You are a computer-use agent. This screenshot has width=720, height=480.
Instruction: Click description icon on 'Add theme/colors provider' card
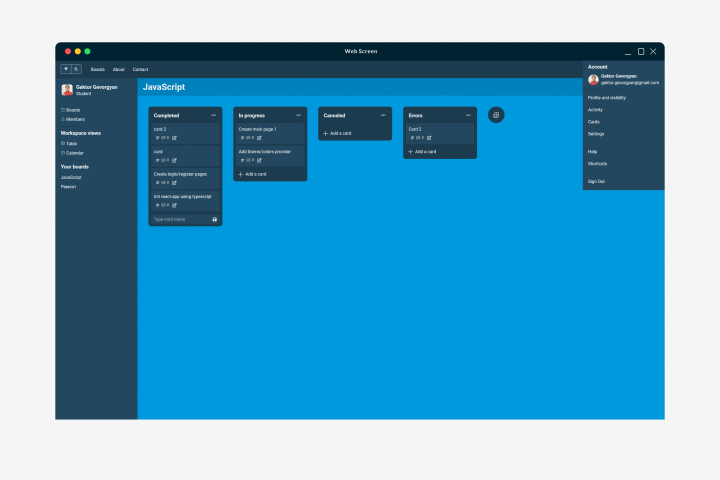pos(242,160)
